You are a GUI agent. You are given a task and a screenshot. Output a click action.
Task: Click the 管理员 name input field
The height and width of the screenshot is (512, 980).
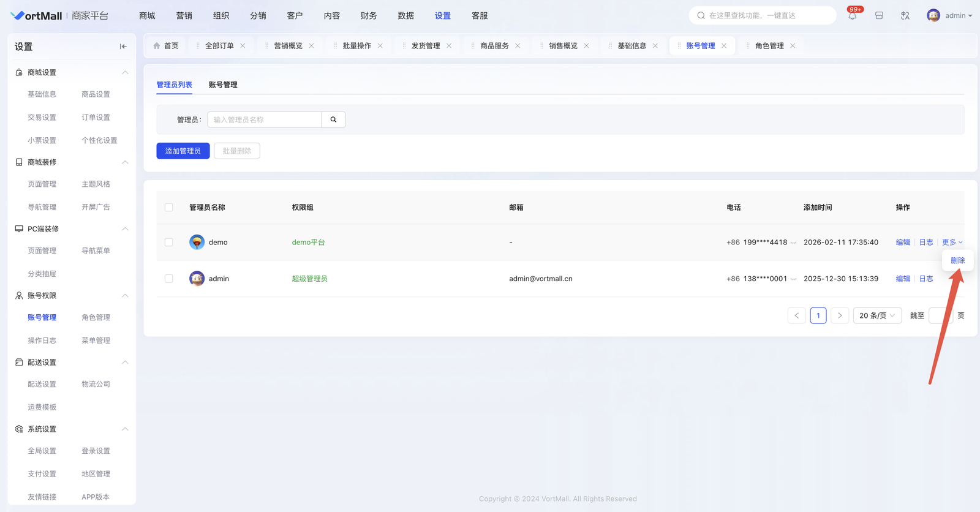click(264, 119)
